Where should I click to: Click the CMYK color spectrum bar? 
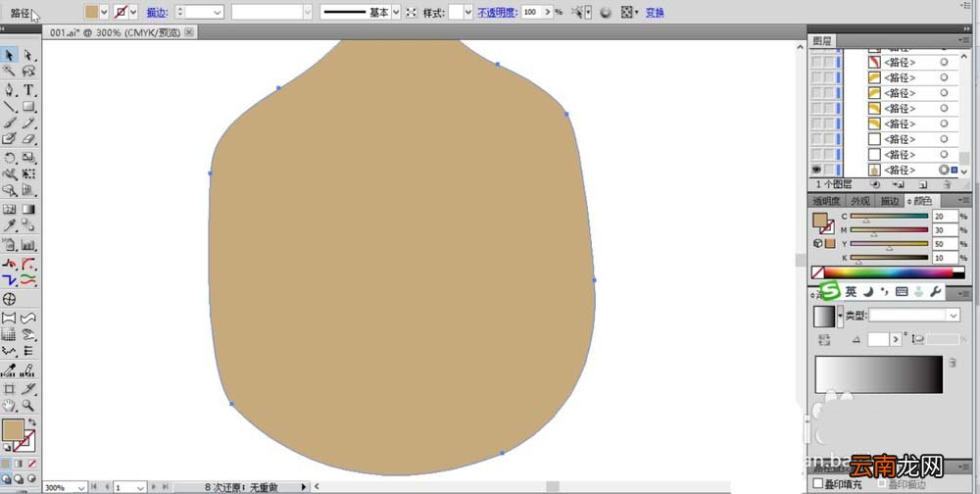(x=888, y=272)
